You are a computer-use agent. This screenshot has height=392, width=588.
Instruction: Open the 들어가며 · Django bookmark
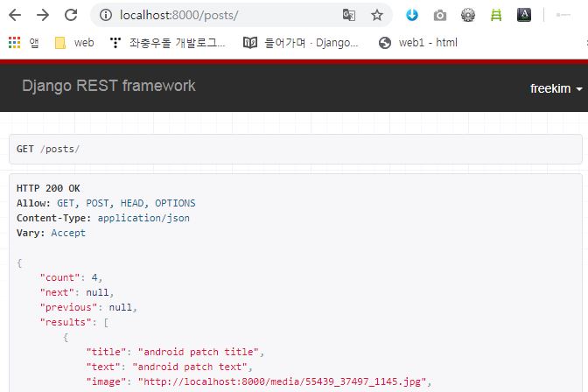point(301,43)
